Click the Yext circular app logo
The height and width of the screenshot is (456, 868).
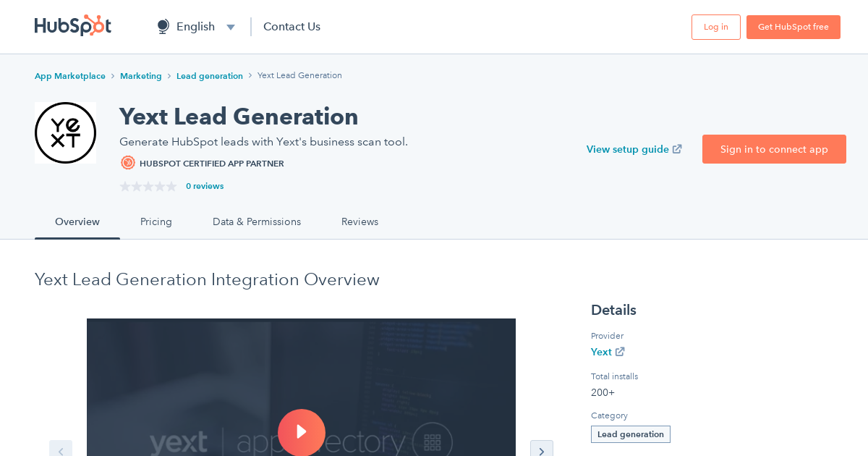click(65, 132)
